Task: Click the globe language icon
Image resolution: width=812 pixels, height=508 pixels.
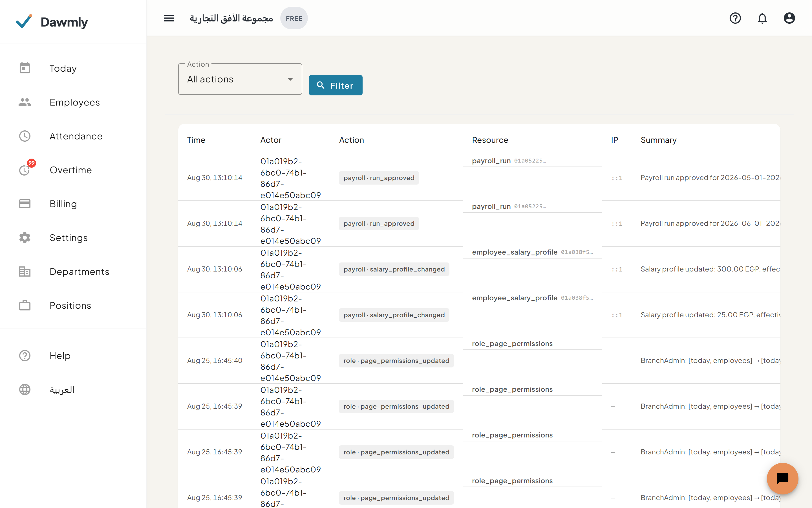Action: tap(25, 390)
